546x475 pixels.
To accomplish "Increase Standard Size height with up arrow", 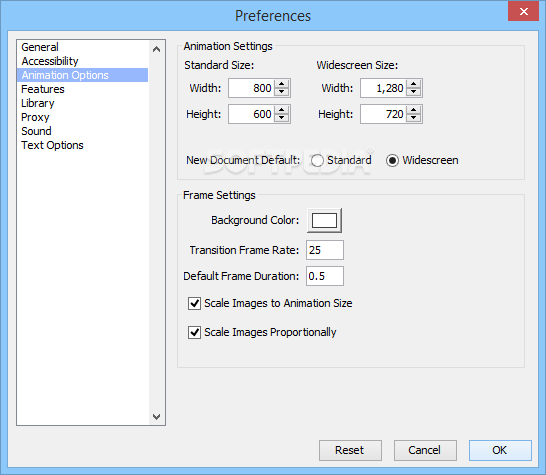I will 281,110.
